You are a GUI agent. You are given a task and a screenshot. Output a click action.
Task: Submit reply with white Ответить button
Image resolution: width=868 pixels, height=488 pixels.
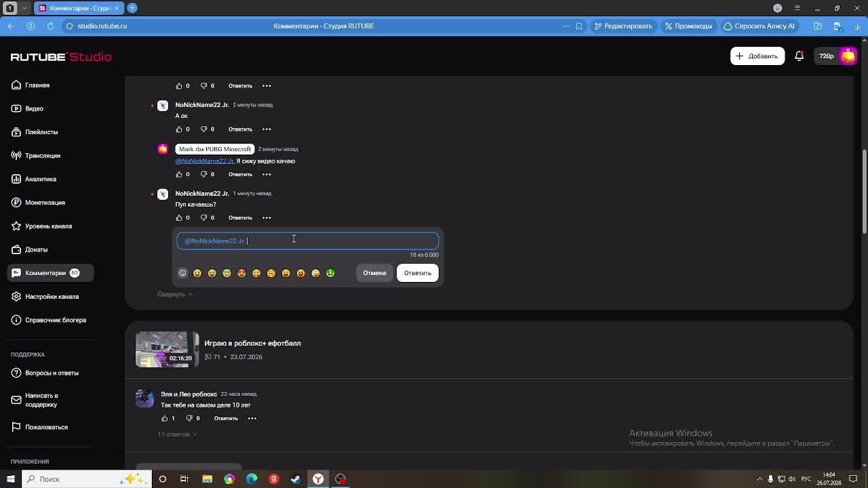418,273
